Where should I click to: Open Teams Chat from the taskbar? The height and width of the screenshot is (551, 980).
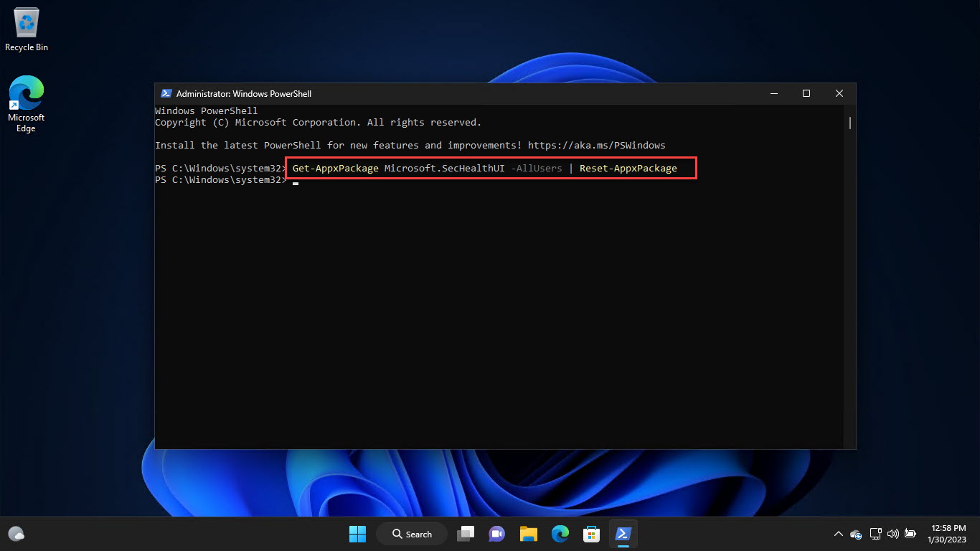496,534
